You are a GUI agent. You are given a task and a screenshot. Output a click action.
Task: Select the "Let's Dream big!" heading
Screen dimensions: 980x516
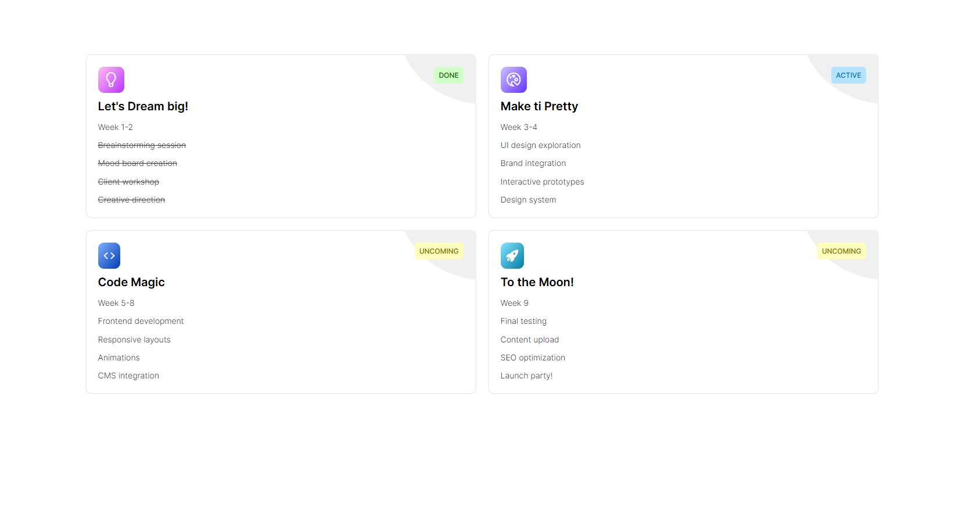click(x=143, y=107)
